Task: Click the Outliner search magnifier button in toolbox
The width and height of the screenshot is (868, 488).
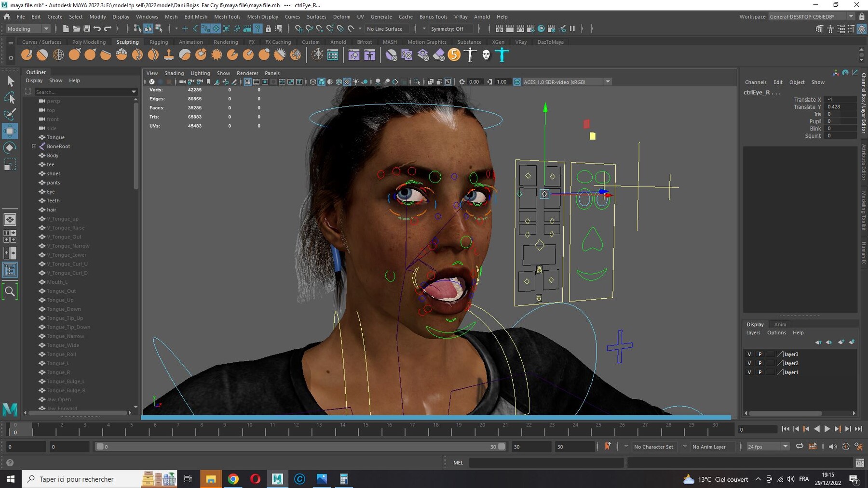Action: (10, 291)
